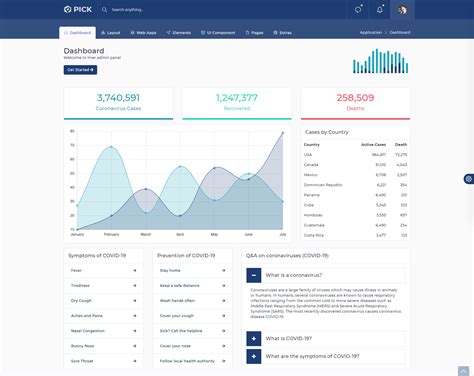Click the arrow next to Keep a safe distance
The image size is (474, 376).
click(224, 286)
